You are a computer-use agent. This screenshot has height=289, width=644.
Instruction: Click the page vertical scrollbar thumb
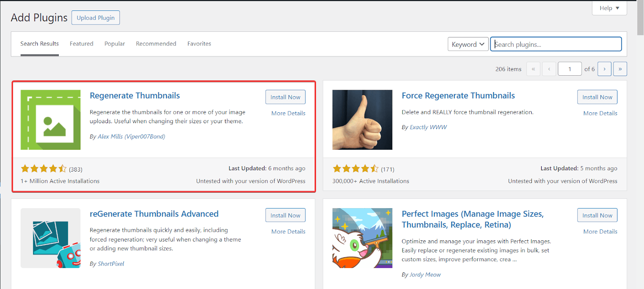640,18
